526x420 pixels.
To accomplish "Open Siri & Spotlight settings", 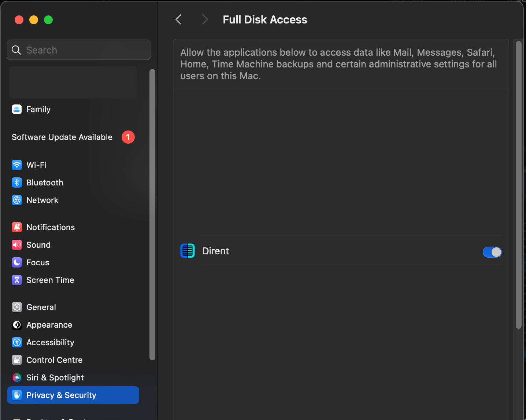I will coord(55,377).
